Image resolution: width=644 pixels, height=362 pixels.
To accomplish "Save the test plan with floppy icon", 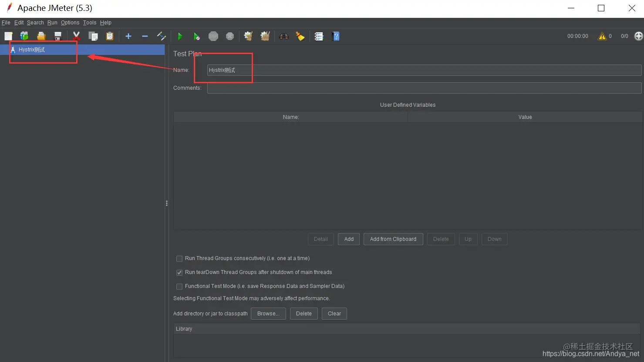I will pos(57,36).
